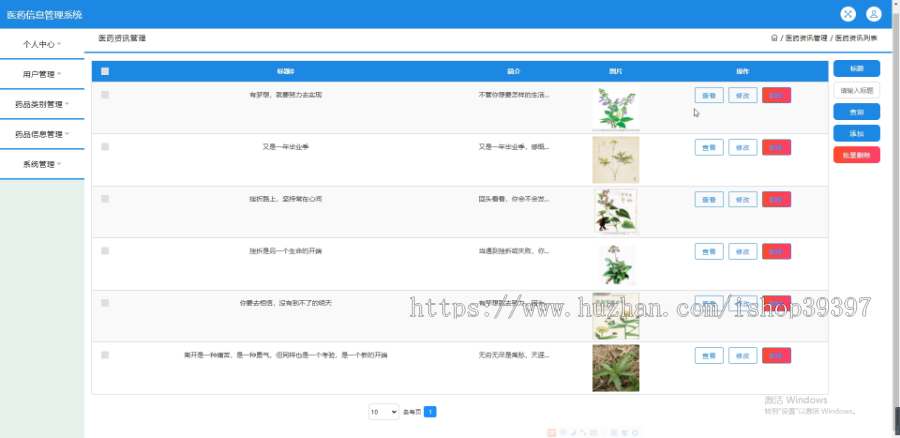Click the title text "你要去相信，没有到不了的明天"

pos(285,303)
